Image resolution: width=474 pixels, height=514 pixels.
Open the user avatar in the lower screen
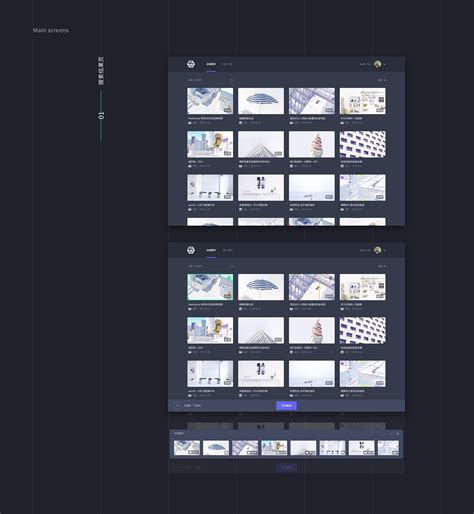pyautogui.click(x=377, y=250)
